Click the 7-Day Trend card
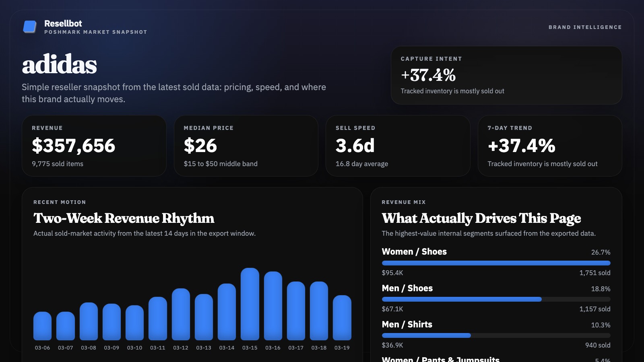The width and height of the screenshot is (644, 362). [x=549, y=146]
